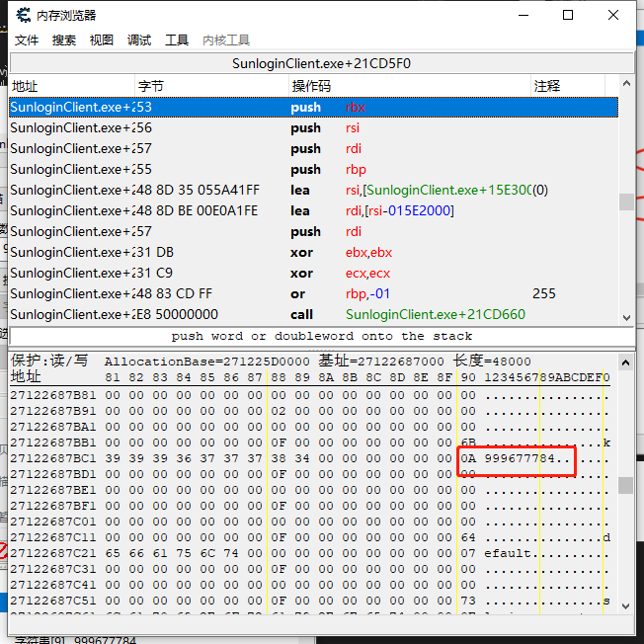Click the hex view scrollbar thumb

625,485
